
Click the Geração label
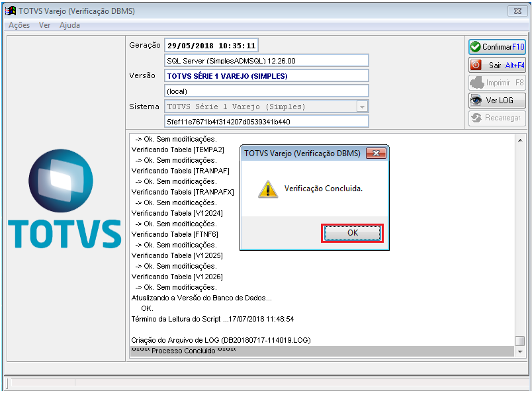point(145,45)
